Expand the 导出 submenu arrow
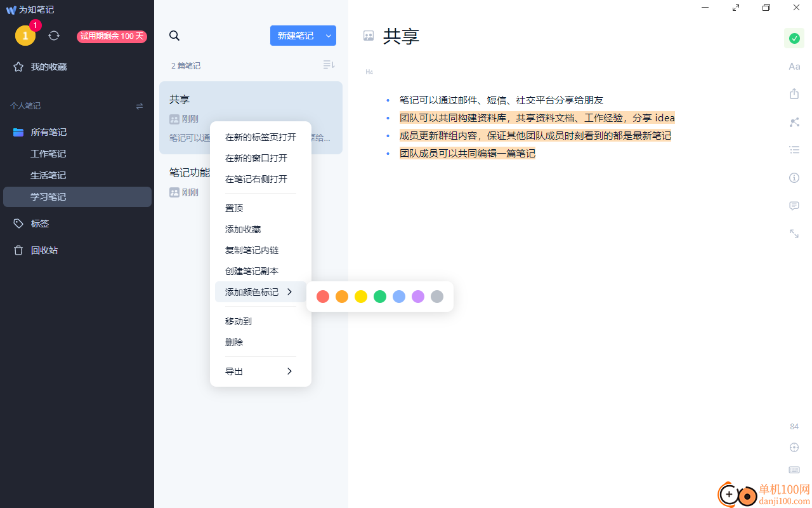 (289, 371)
